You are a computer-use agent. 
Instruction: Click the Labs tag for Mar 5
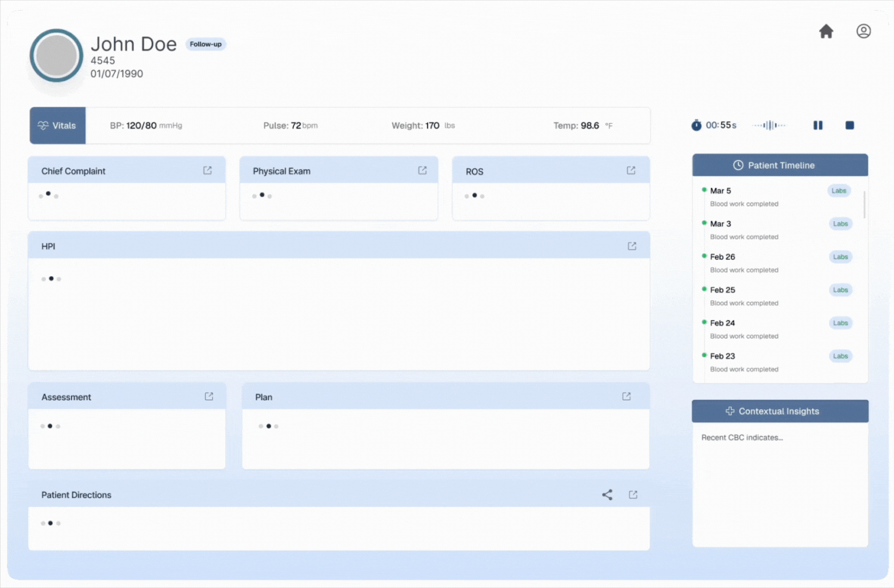pyautogui.click(x=839, y=191)
